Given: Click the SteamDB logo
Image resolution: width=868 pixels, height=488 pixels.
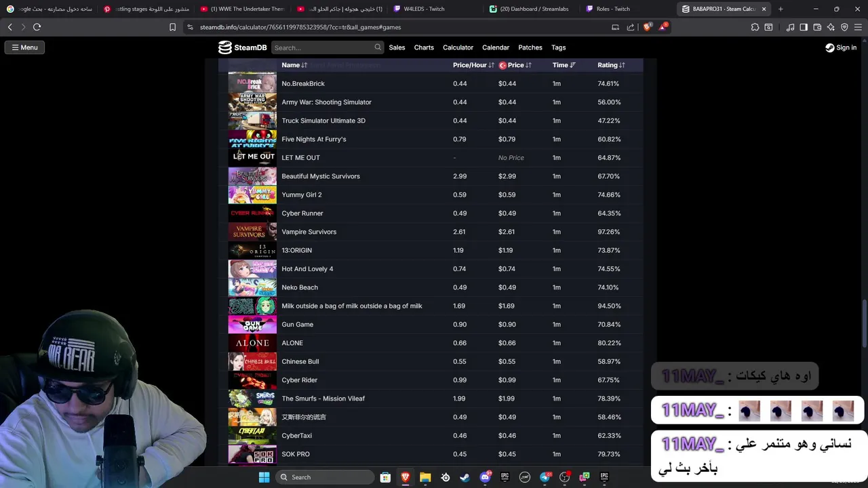Looking at the screenshot, I should click(243, 47).
